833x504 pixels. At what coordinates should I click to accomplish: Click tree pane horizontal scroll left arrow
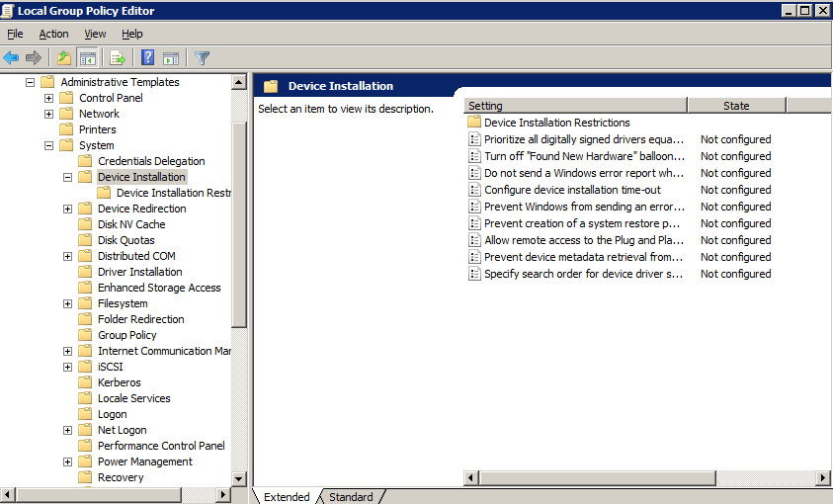[x=8, y=494]
